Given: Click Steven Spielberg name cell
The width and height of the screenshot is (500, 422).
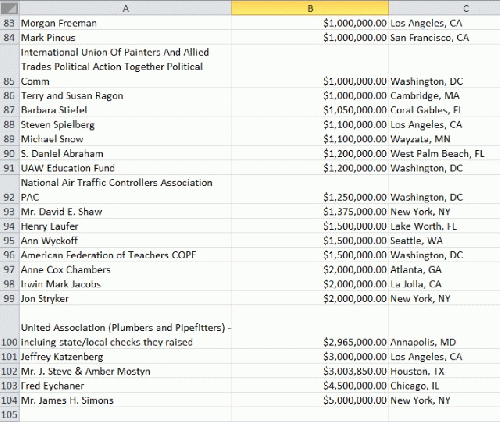Looking at the screenshot, I should coord(126,125).
